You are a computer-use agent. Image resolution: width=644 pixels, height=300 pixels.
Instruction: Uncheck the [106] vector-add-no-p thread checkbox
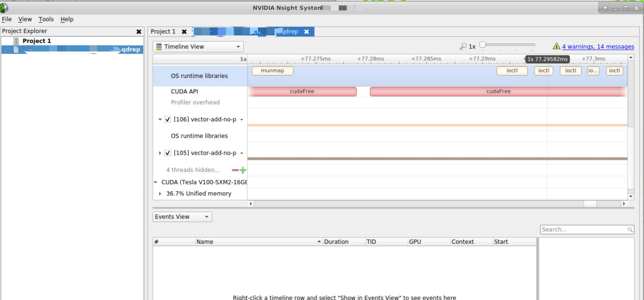(x=167, y=120)
